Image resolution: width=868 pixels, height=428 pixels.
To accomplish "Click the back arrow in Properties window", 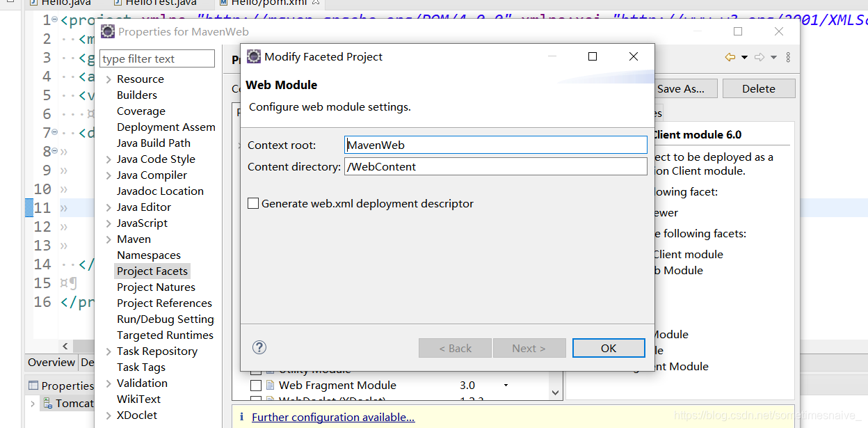I will (730, 57).
